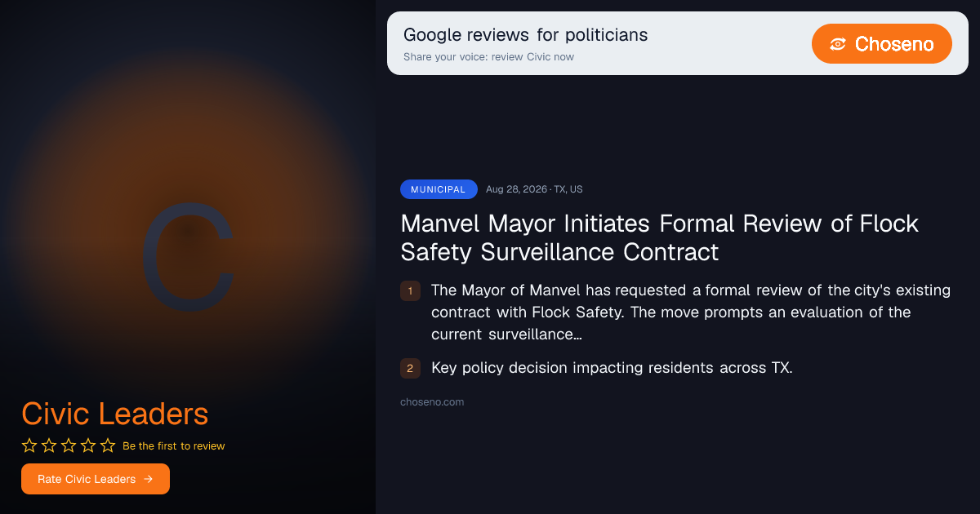Select the second rating star
The height and width of the screenshot is (514, 980).
49,445
